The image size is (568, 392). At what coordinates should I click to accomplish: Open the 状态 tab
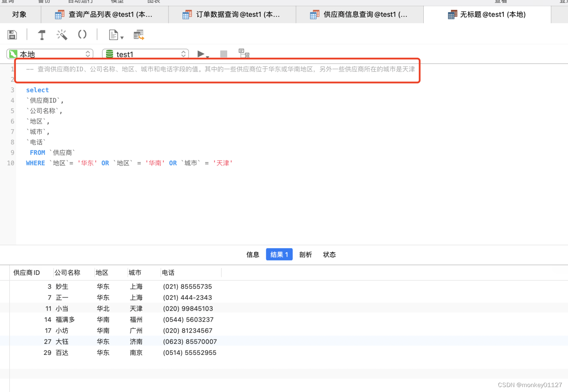coord(329,255)
